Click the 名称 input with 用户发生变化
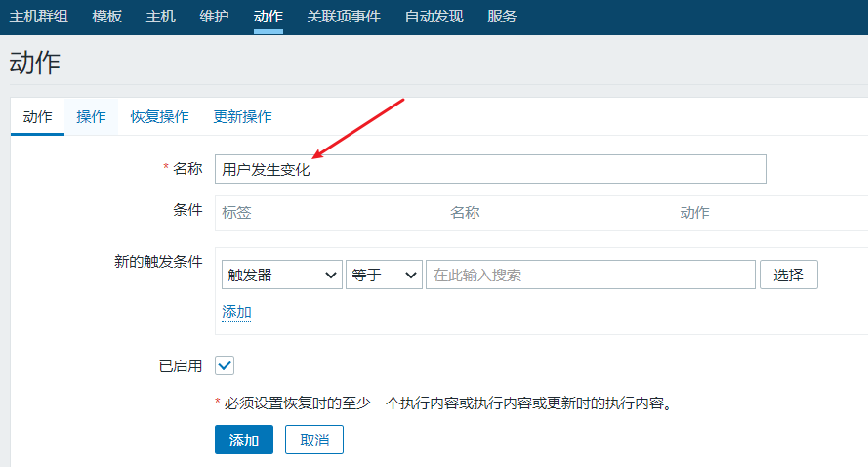This screenshot has height=467, width=868. [491, 169]
